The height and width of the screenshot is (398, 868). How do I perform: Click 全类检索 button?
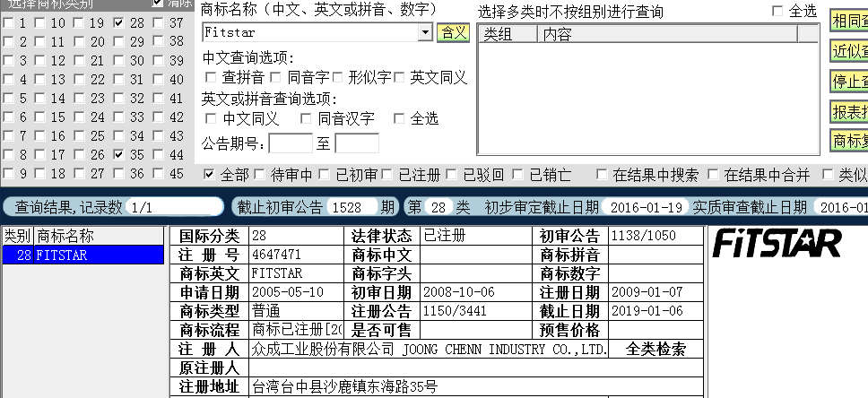[656, 350]
